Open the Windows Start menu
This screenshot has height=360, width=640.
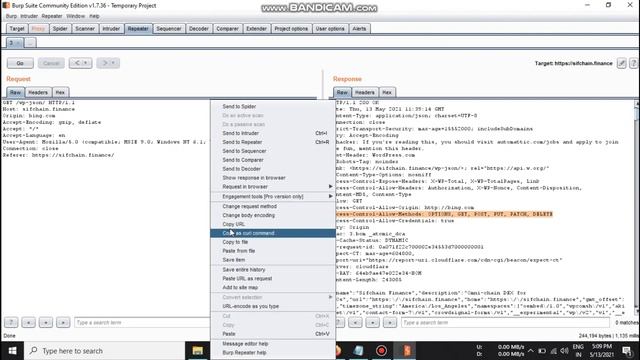[12, 351]
